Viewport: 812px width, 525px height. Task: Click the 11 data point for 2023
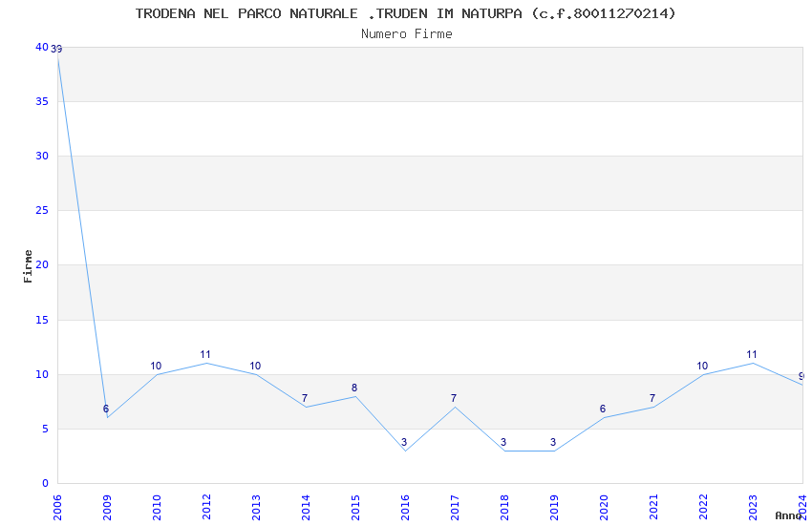(753, 363)
